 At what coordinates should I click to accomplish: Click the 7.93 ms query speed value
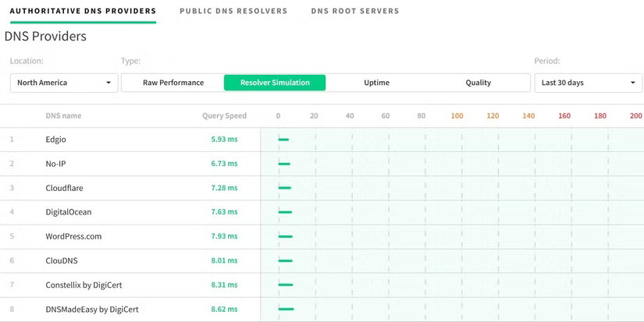(x=224, y=236)
